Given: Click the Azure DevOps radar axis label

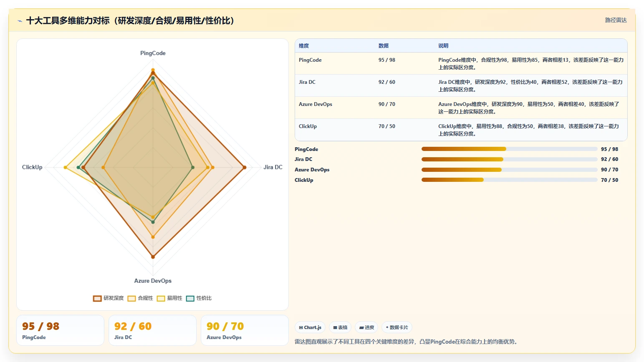Looking at the screenshot, I should coord(153,281).
